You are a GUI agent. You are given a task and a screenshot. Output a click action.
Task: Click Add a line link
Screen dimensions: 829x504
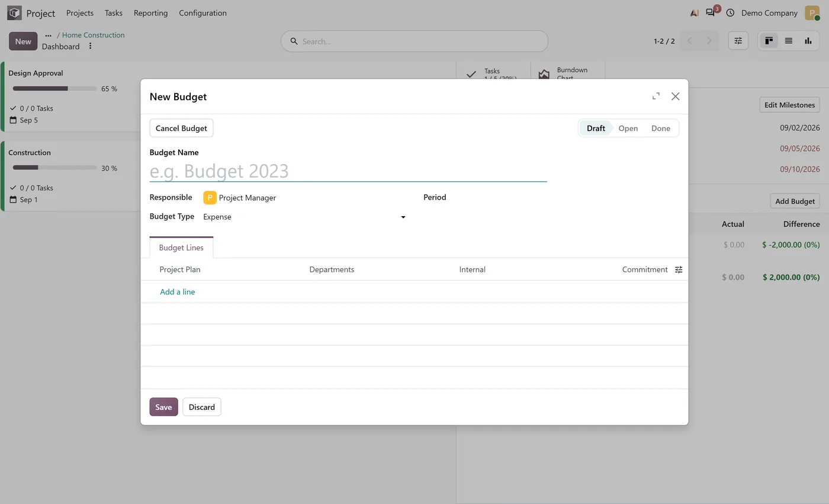pos(177,291)
